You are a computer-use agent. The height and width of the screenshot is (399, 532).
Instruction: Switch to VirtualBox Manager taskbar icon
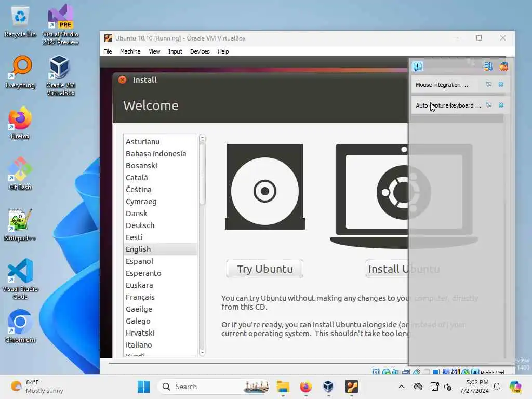pyautogui.click(x=328, y=387)
